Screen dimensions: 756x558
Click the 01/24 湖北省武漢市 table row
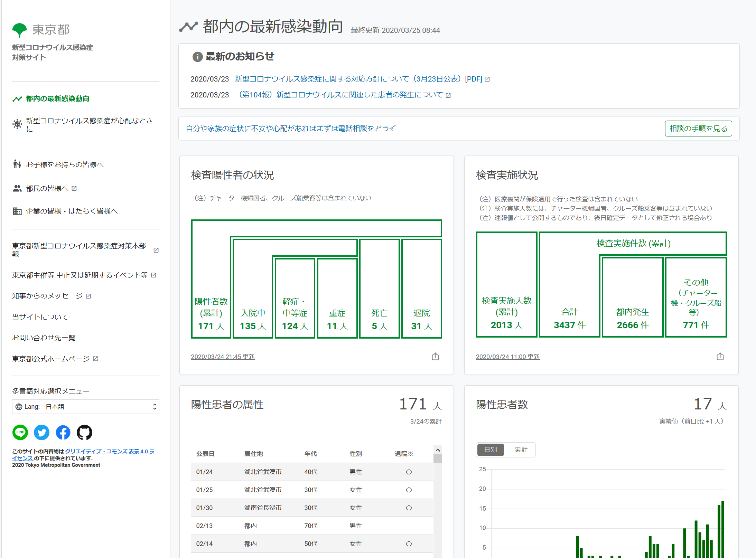(312, 472)
